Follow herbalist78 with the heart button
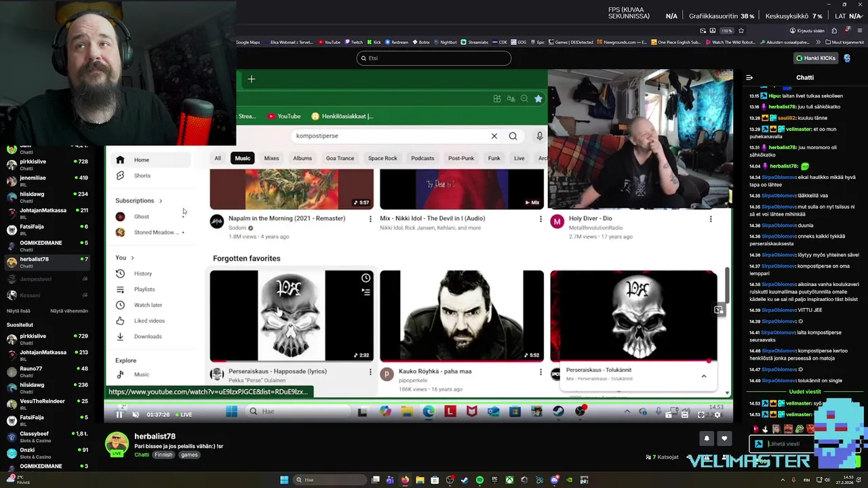This screenshot has width=868, height=488. [724, 439]
